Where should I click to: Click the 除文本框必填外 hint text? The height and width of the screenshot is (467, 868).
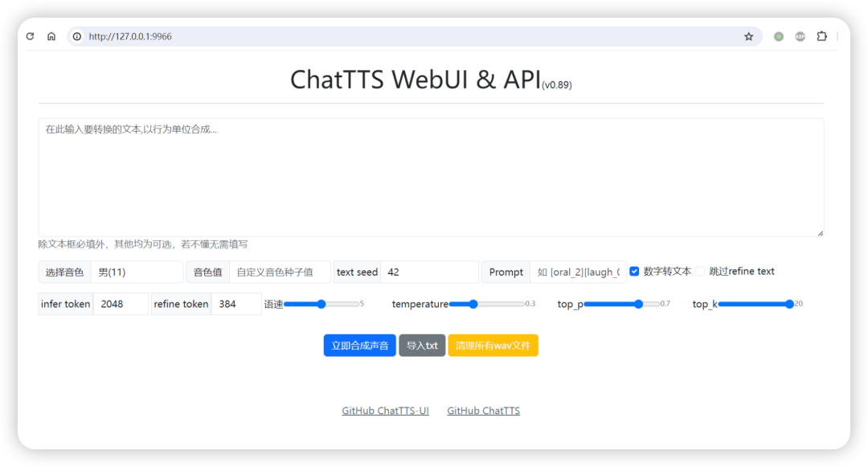[143, 244]
